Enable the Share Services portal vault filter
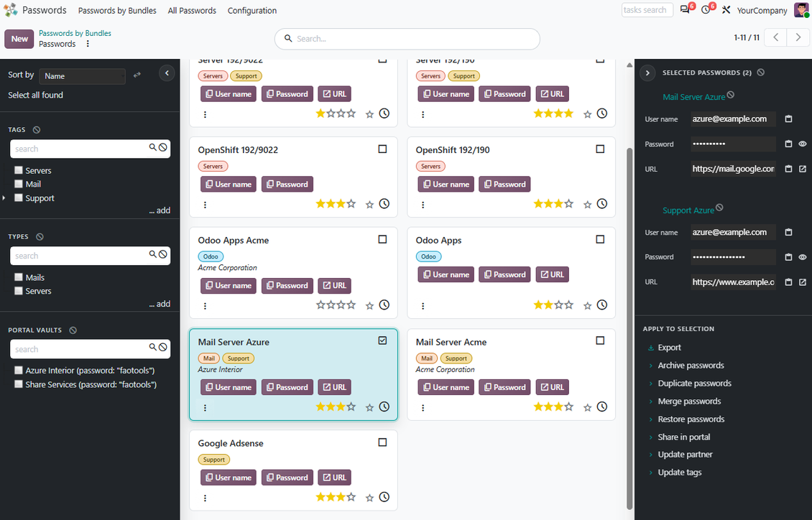 19,384
